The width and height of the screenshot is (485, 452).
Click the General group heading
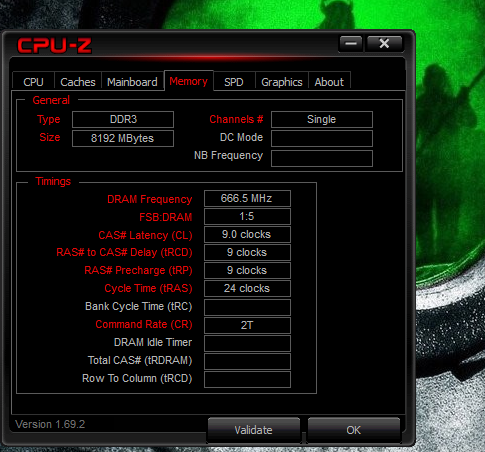pos(51,100)
